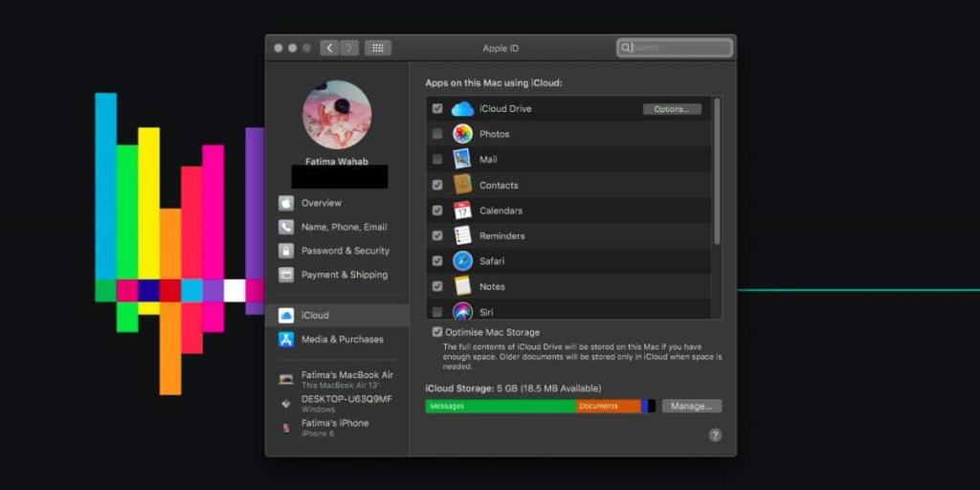Enable the Mail checkbox

[x=437, y=160]
